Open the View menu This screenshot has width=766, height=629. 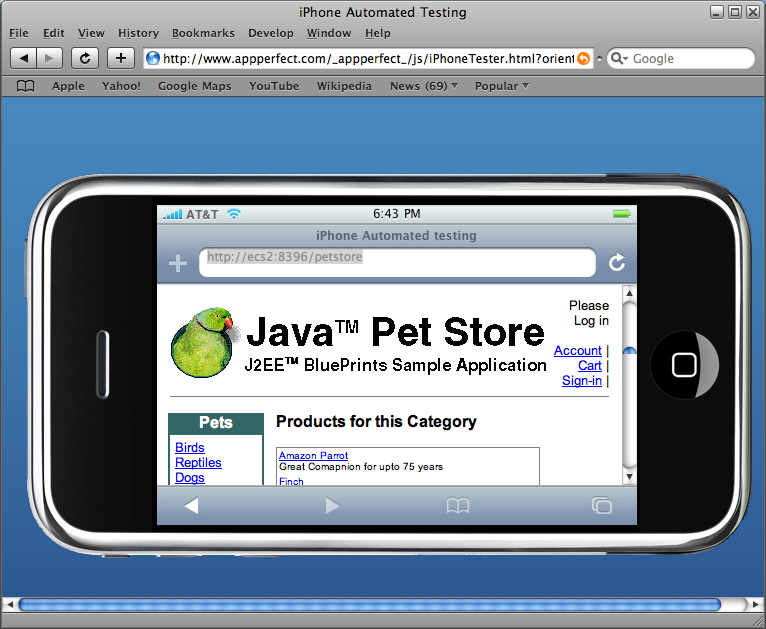(91, 33)
